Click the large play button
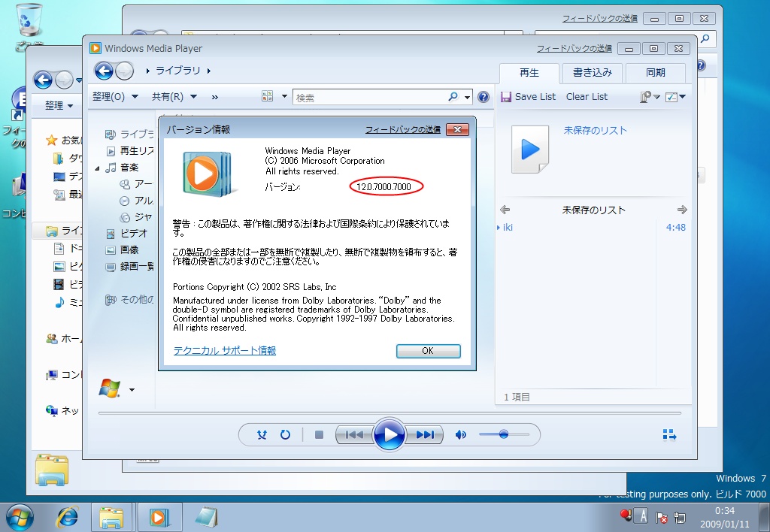770x532 pixels. click(389, 434)
